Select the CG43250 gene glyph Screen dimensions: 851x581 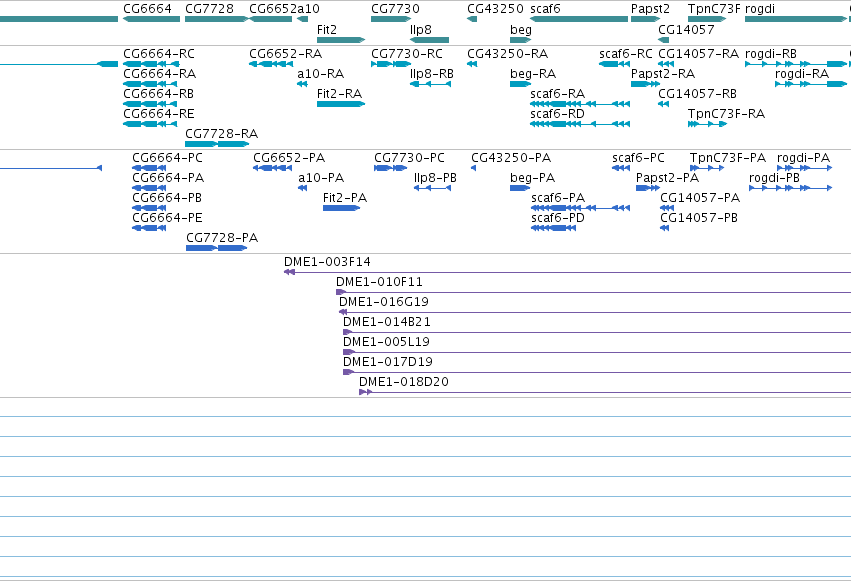tap(472, 19)
